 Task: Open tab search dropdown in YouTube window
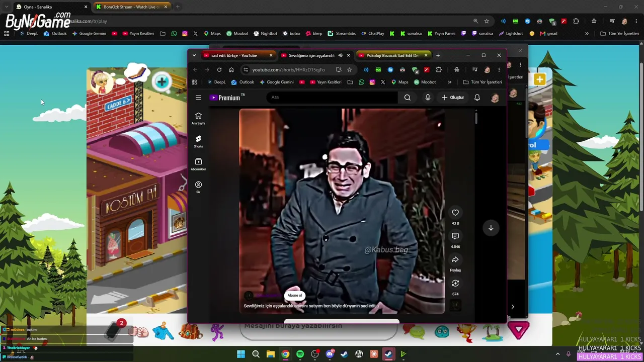pos(194,55)
